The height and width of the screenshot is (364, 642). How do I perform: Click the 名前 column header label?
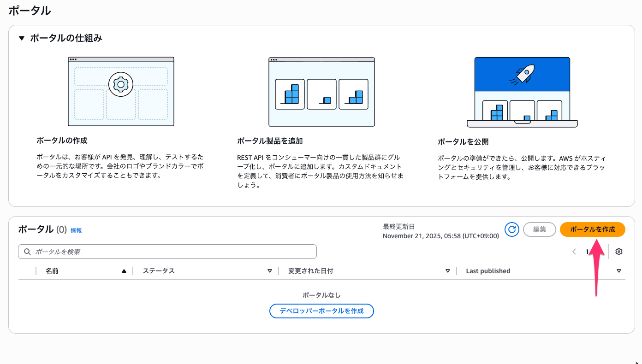52,271
